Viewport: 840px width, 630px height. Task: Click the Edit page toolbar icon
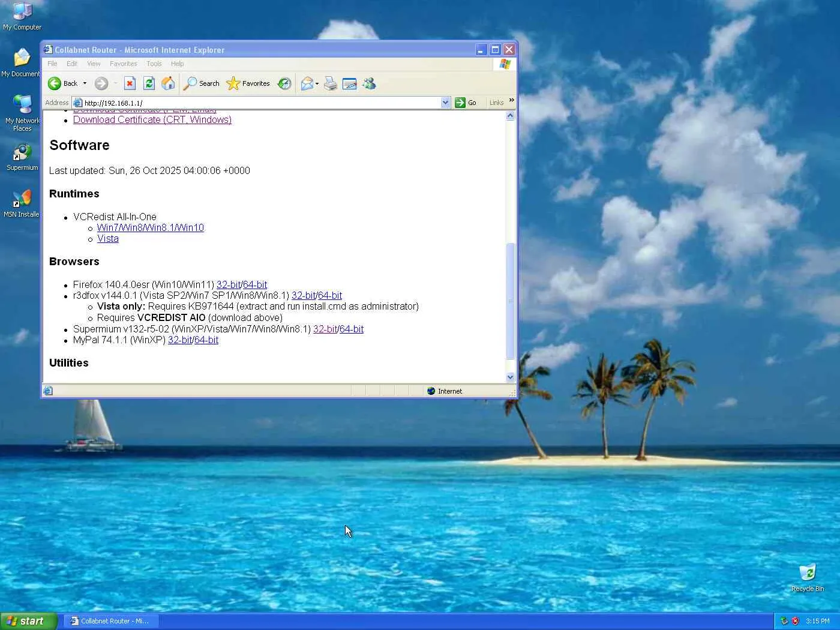click(349, 83)
